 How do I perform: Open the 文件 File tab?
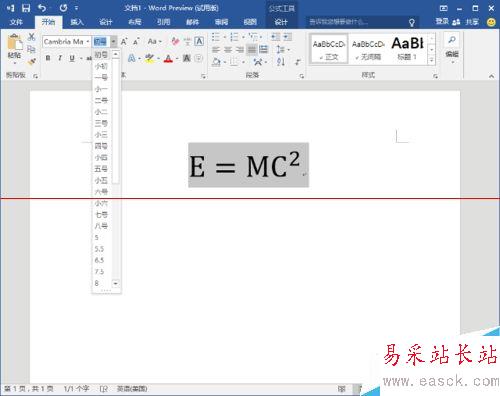pos(16,22)
